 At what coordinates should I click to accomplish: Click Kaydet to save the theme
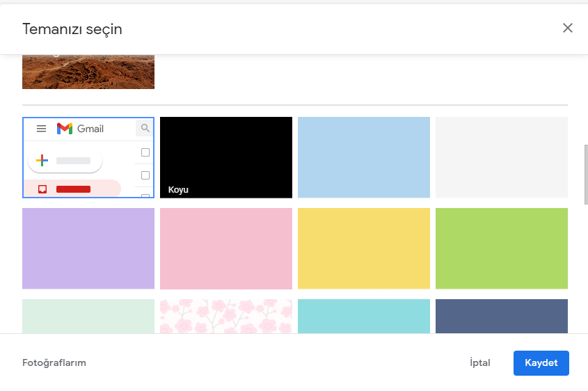coord(541,363)
